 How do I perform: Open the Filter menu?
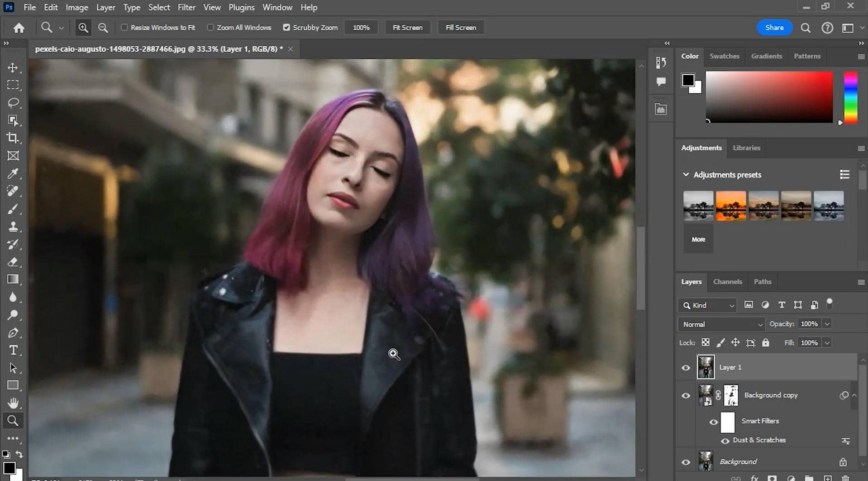(x=186, y=7)
